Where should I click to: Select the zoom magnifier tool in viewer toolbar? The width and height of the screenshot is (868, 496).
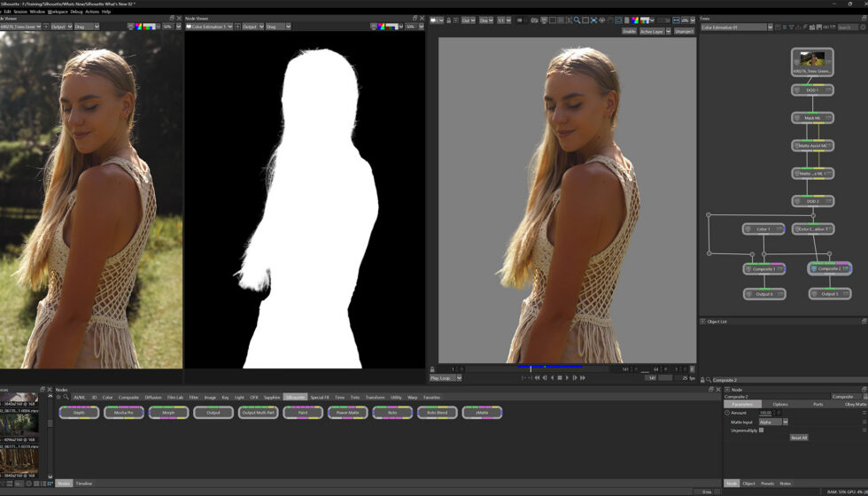click(x=577, y=20)
